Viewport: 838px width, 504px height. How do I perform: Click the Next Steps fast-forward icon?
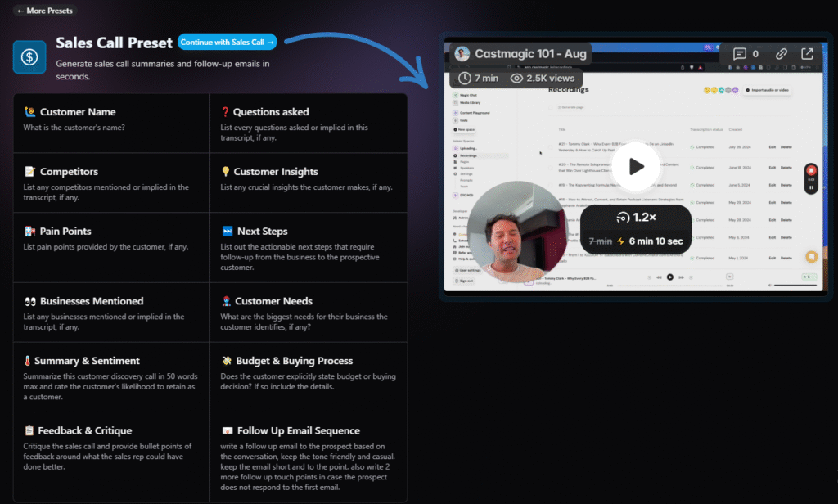[x=227, y=232]
